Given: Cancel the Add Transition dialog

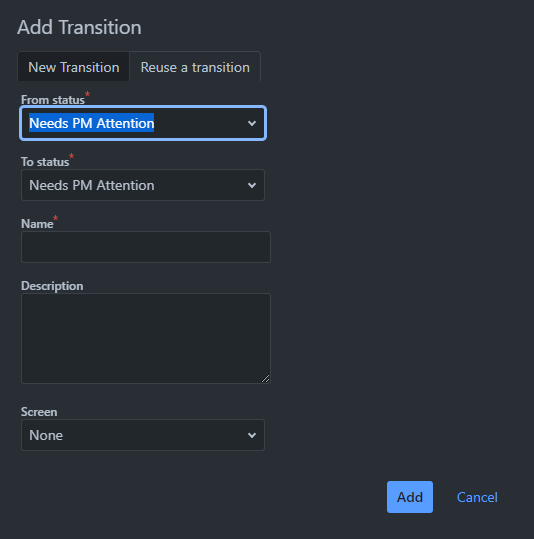Looking at the screenshot, I should [x=477, y=497].
